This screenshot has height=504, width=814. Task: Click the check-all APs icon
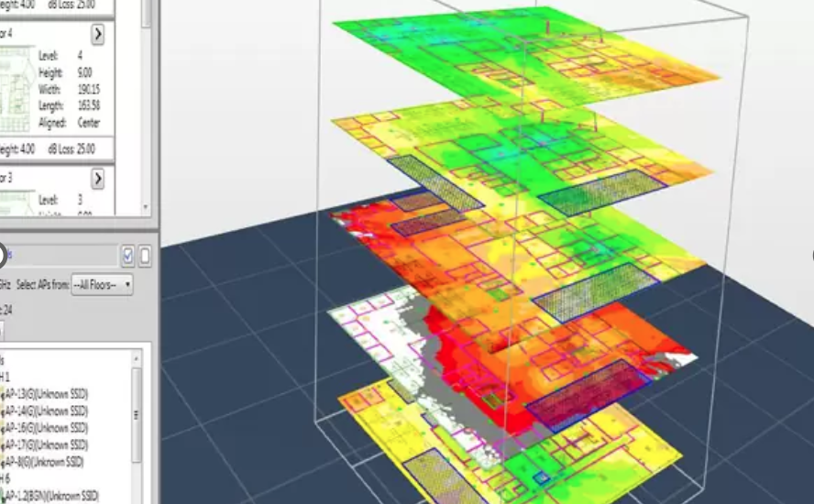coord(127,256)
